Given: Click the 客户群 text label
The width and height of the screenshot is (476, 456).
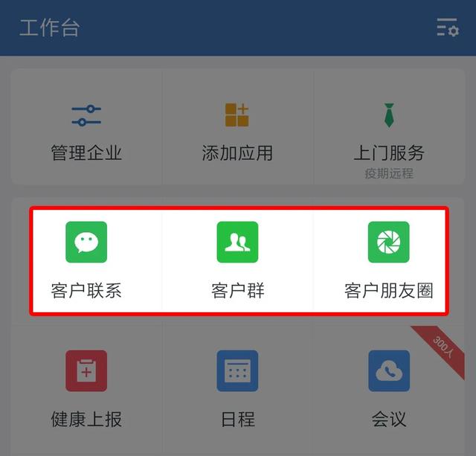Looking at the screenshot, I should pos(238,291).
